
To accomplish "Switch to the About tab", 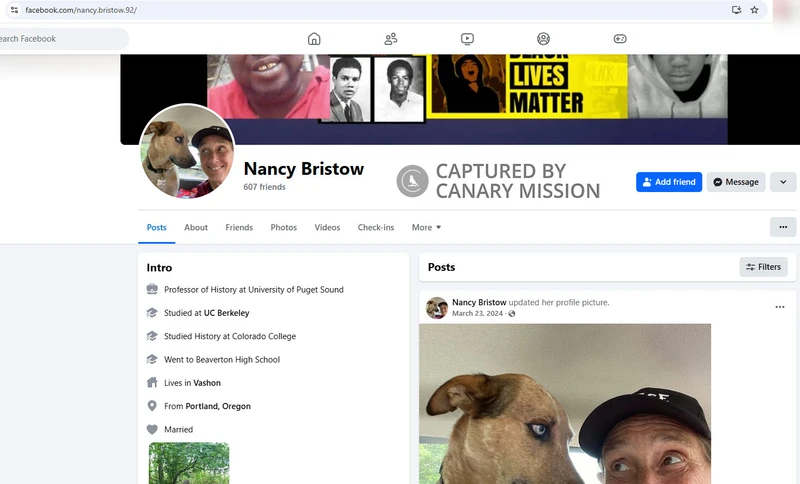I will click(x=196, y=227).
